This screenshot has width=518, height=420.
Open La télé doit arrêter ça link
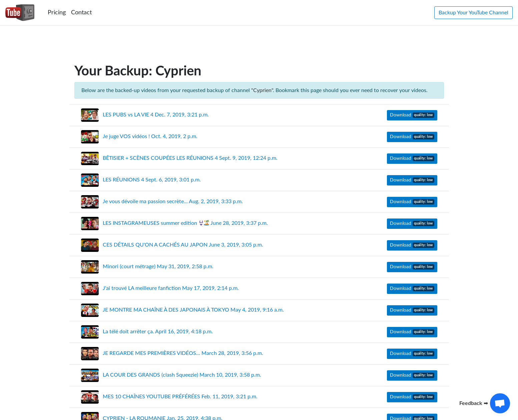tap(158, 332)
